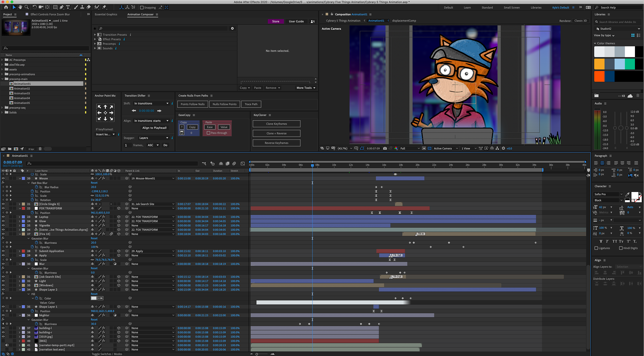The width and height of the screenshot is (644, 356).
Task: Select the Zoom magnifier tool
Action: (26, 7)
